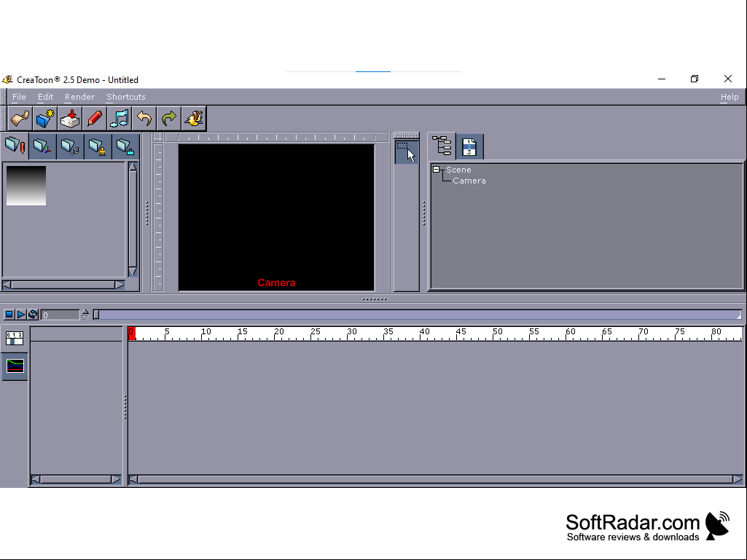Switch to the 0 1 2 frame timeline view
This screenshot has width=747, height=560.
click(x=15, y=338)
